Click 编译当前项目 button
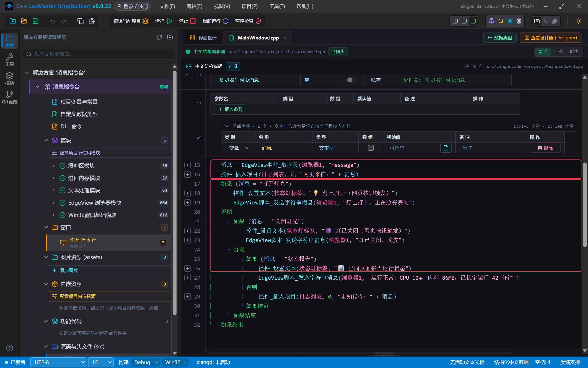Viewport: 588px width, 368px height. pyautogui.click(x=131, y=21)
